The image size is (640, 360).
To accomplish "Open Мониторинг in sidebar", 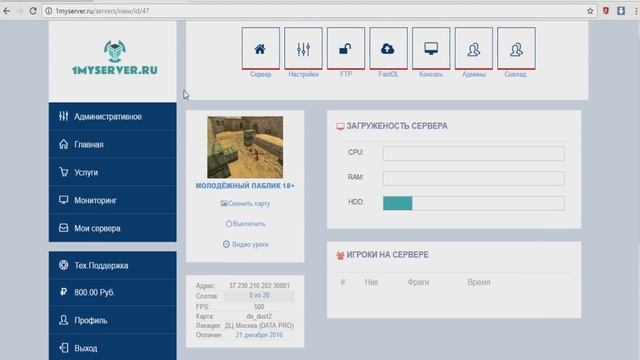I will point(113,200).
